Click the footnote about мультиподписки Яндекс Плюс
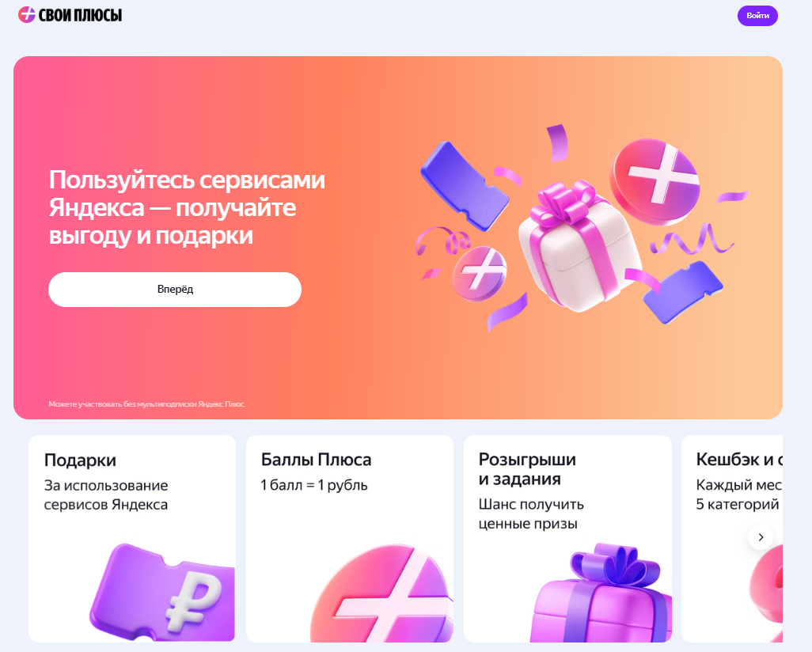Image resolution: width=812 pixels, height=652 pixels. (146, 404)
